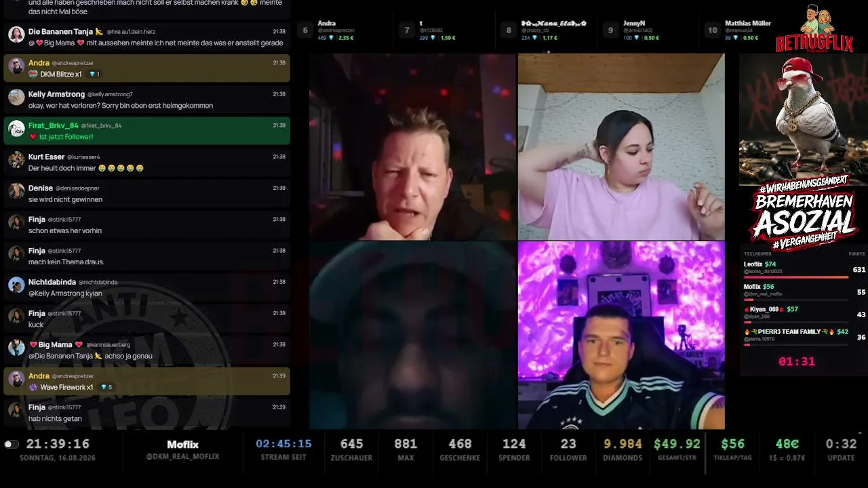This screenshot has width=868, height=488.
Task: Click the rank 10 badge for Matthias Müller
Action: click(x=712, y=30)
